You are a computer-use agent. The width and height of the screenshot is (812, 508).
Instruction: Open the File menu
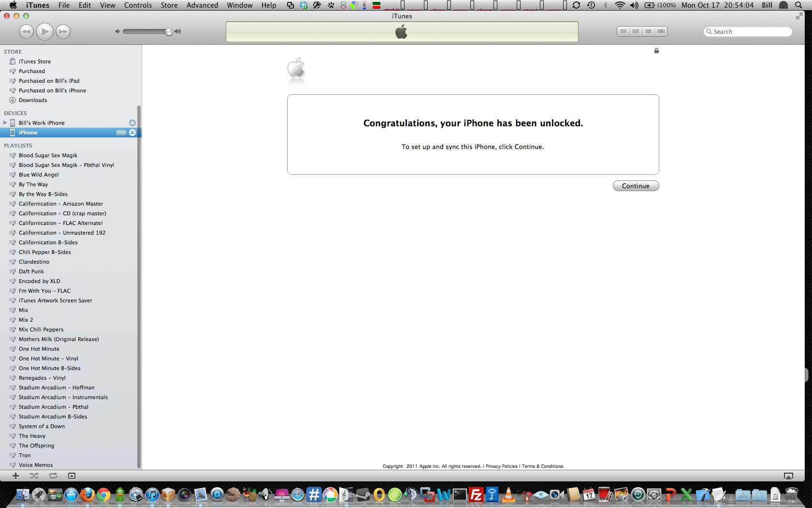pos(64,5)
